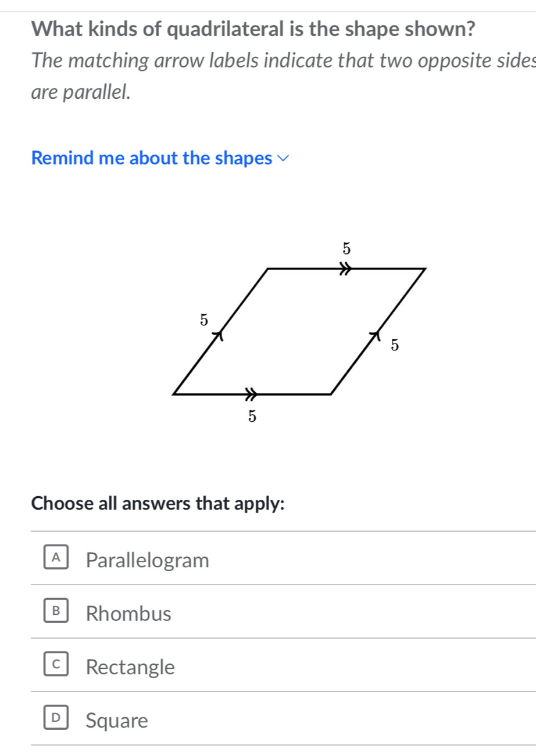
Task: Click the double-arrow marker on the top side
Action: (x=346, y=269)
